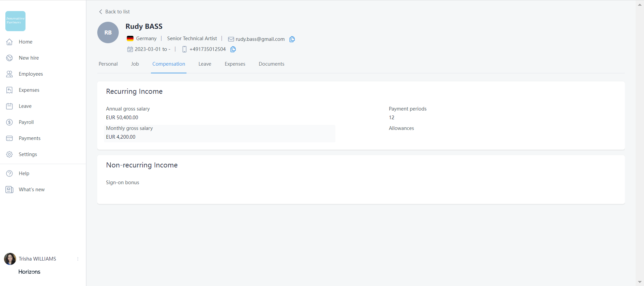Click the scrollbar down arrow
The image size is (644, 286).
[640, 282]
